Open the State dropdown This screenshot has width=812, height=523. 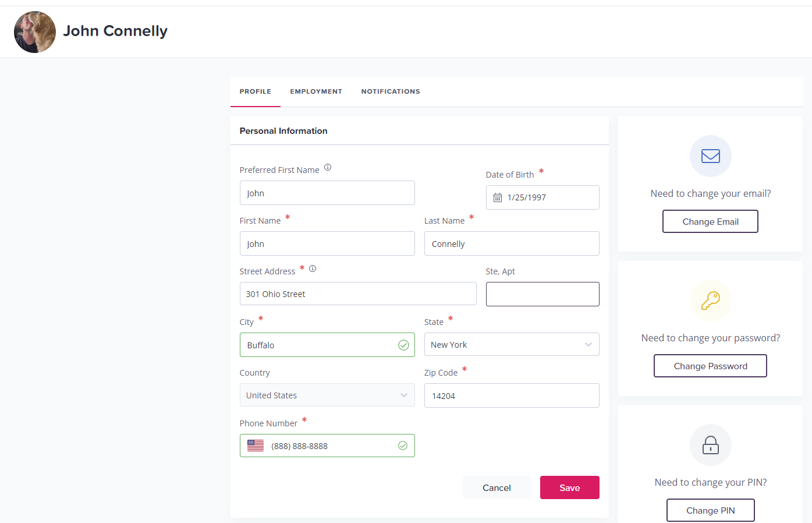[x=512, y=344]
